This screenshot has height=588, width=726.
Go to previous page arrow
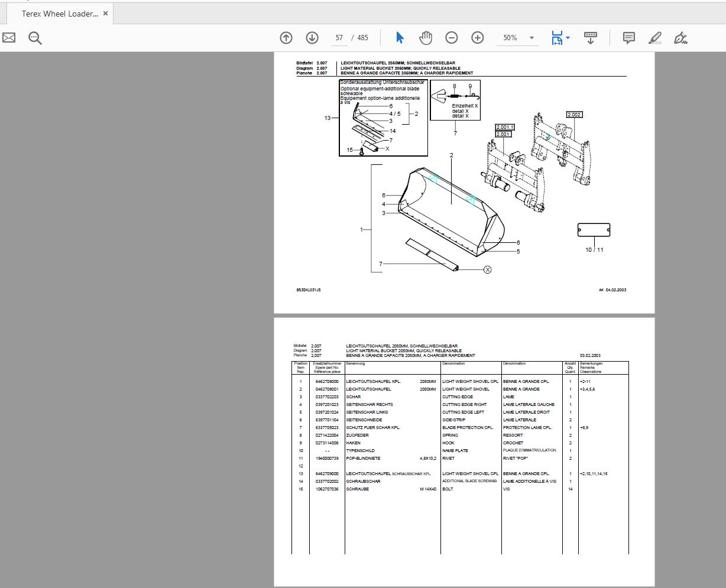[286, 38]
